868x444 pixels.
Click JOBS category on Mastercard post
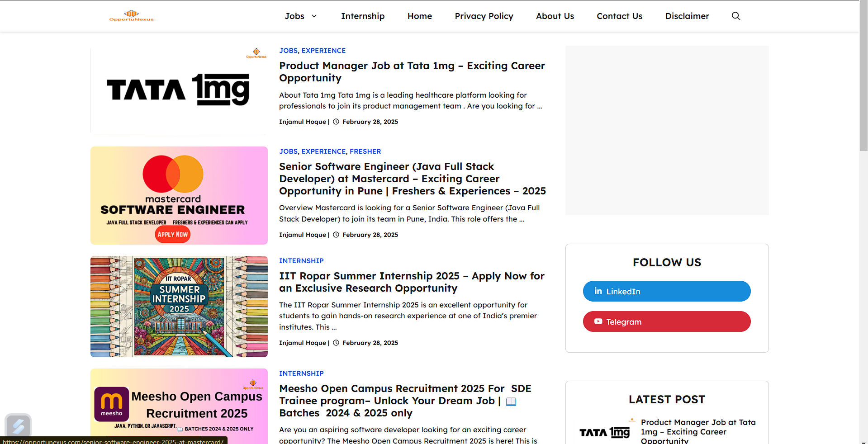coord(289,151)
